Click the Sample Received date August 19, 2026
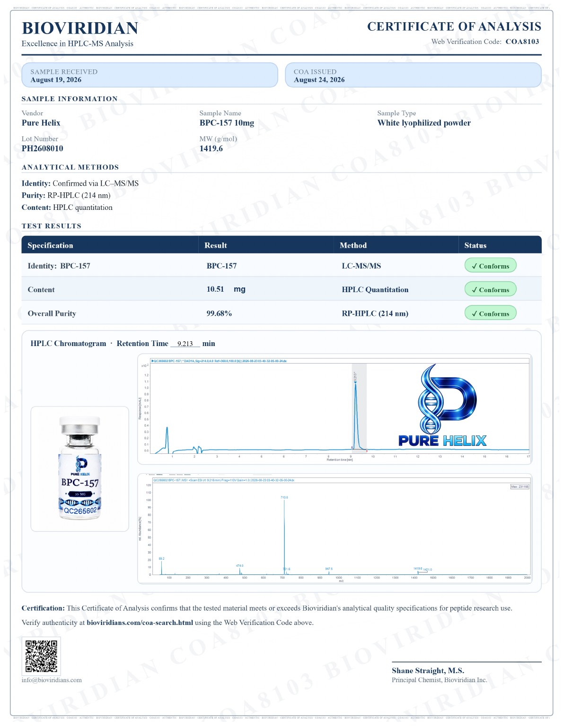The image size is (563, 728). pyautogui.click(x=56, y=80)
